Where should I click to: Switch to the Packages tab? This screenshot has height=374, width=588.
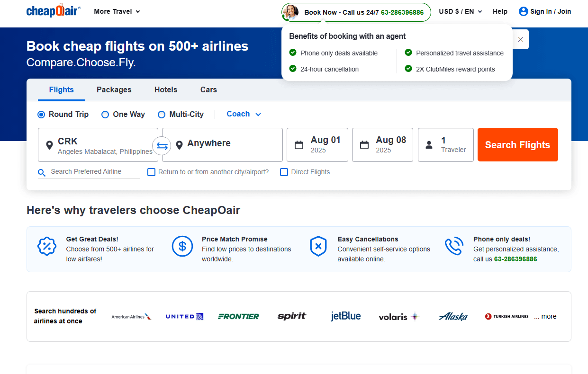[x=114, y=89]
